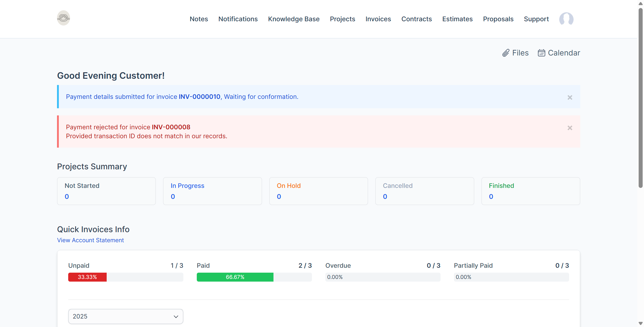This screenshot has width=644, height=327.
Task: Go to the Proposals menu item
Action: click(x=498, y=19)
